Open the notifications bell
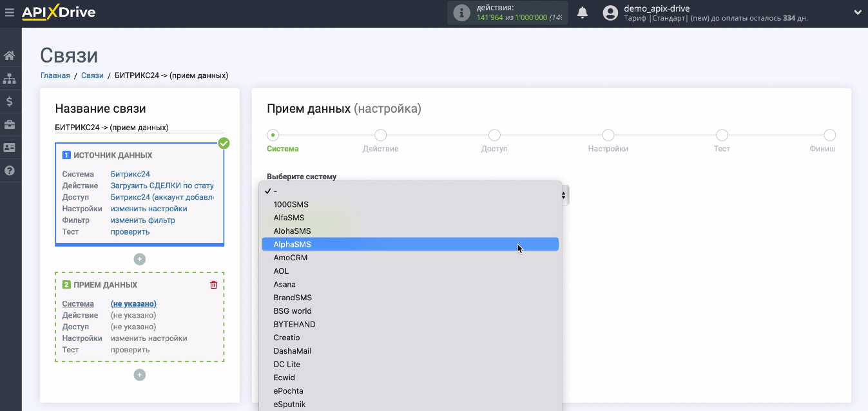Screen dimensions: 868x411 tap(583, 13)
